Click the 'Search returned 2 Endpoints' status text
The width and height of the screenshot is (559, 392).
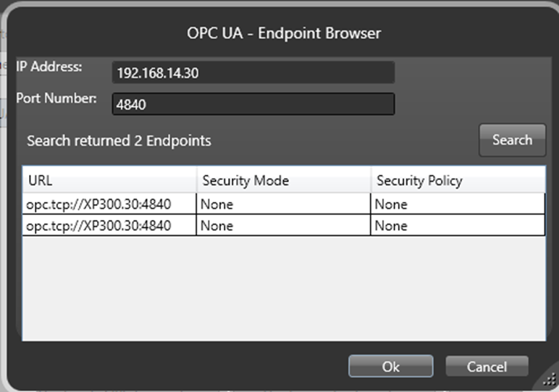tap(119, 140)
